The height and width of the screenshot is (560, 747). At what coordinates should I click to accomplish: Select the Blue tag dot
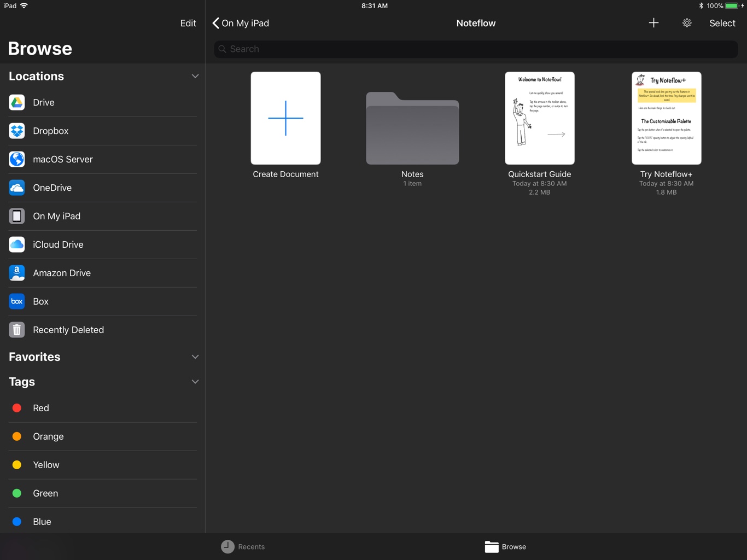[x=17, y=522]
